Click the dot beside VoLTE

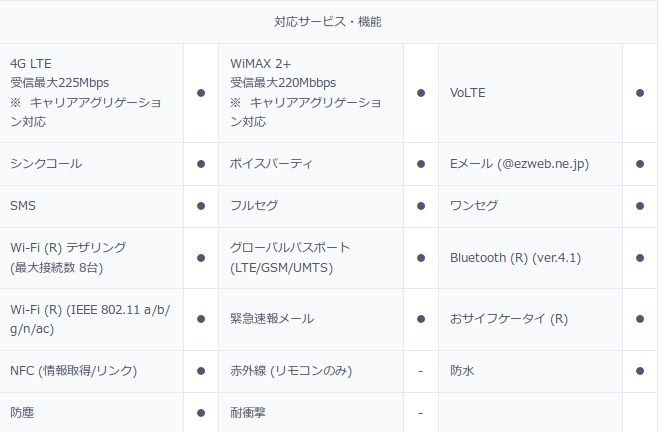coord(640,93)
